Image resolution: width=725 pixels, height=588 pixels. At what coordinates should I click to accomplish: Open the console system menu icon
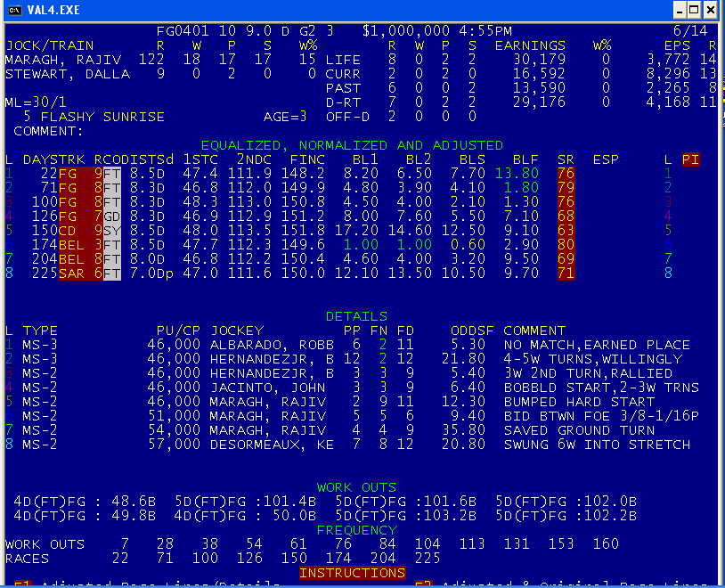tap(15, 10)
